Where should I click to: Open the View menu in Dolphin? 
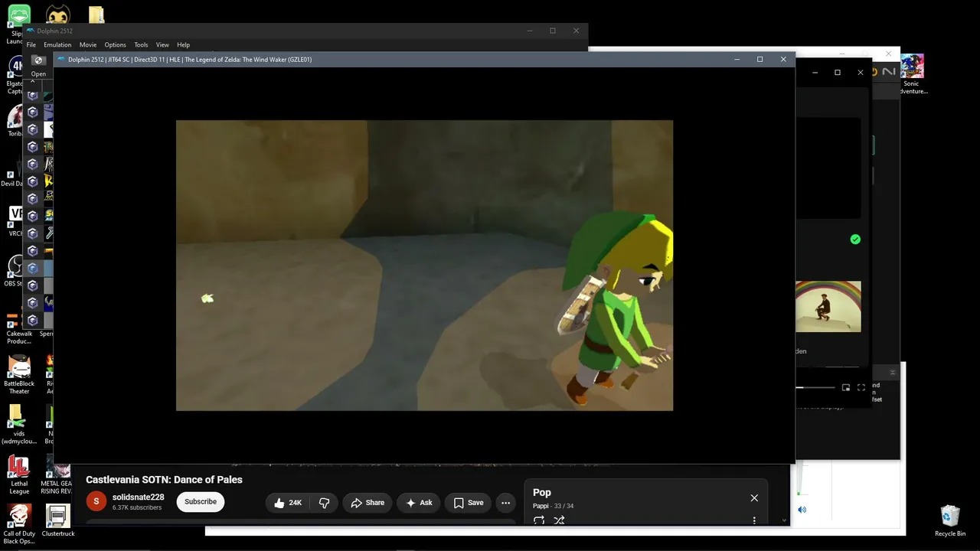162,45
